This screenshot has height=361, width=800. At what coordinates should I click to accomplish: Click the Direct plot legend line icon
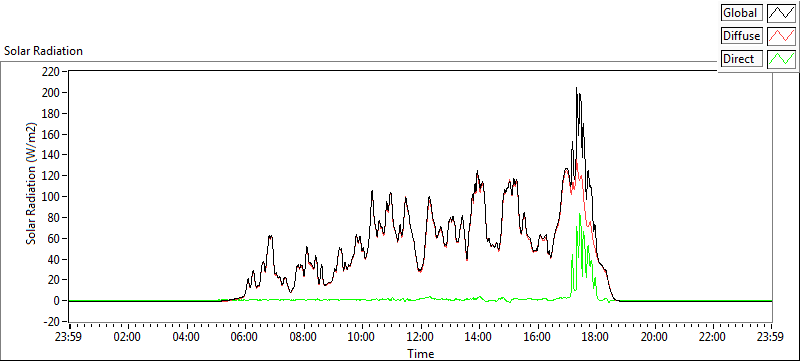pyautogui.click(x=781, y=59)
